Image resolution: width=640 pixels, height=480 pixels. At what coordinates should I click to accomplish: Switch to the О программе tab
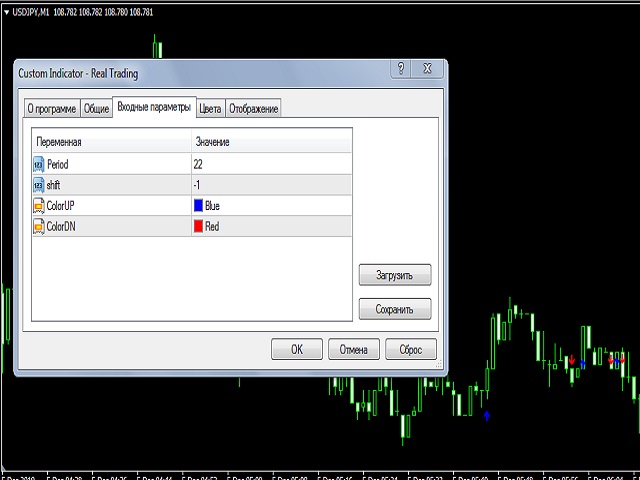click(51, 108)
